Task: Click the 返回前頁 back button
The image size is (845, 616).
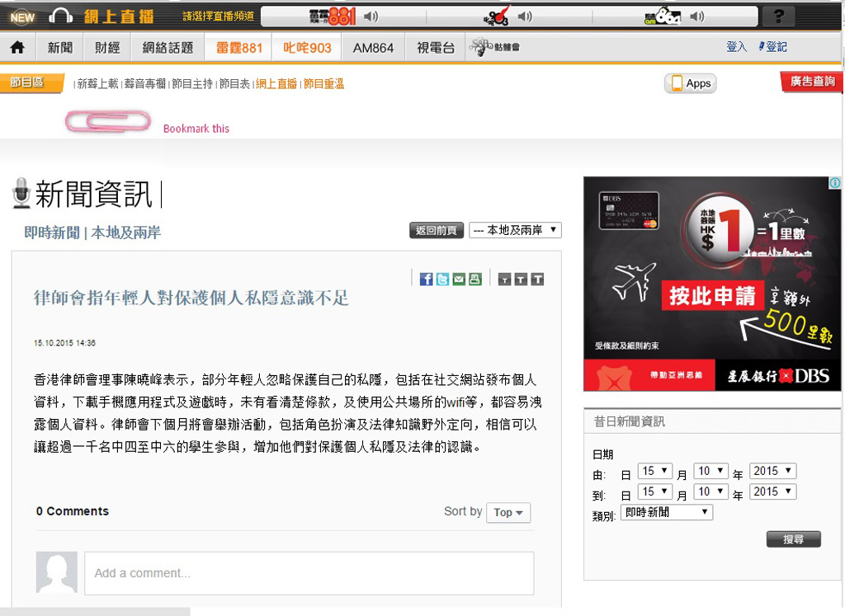Action: click(x=437, y=231)
